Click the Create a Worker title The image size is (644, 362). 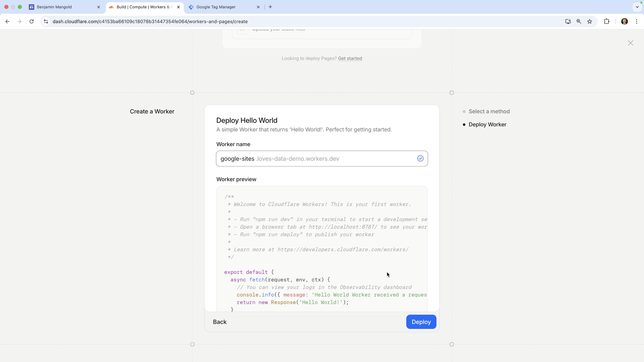pos(152,111)
